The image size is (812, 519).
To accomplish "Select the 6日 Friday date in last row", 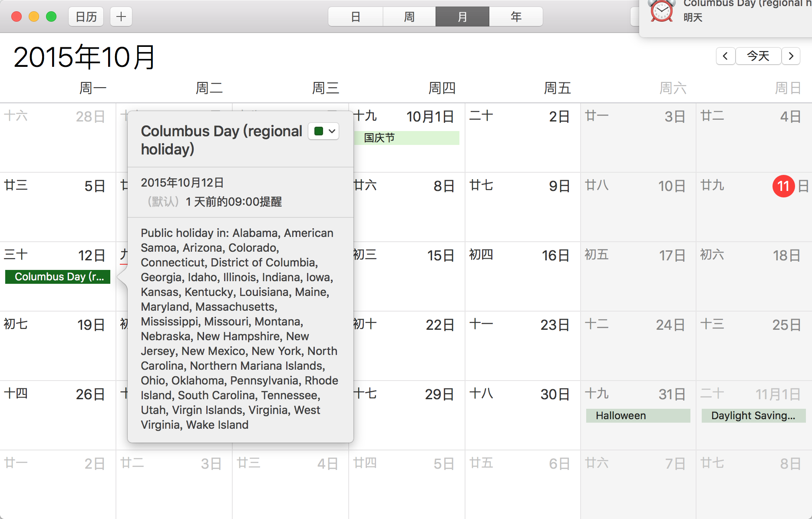I will click(559, 464).
